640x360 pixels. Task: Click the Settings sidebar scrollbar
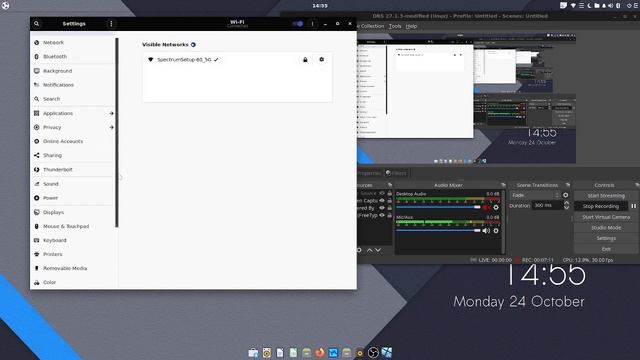coord(117,132)
